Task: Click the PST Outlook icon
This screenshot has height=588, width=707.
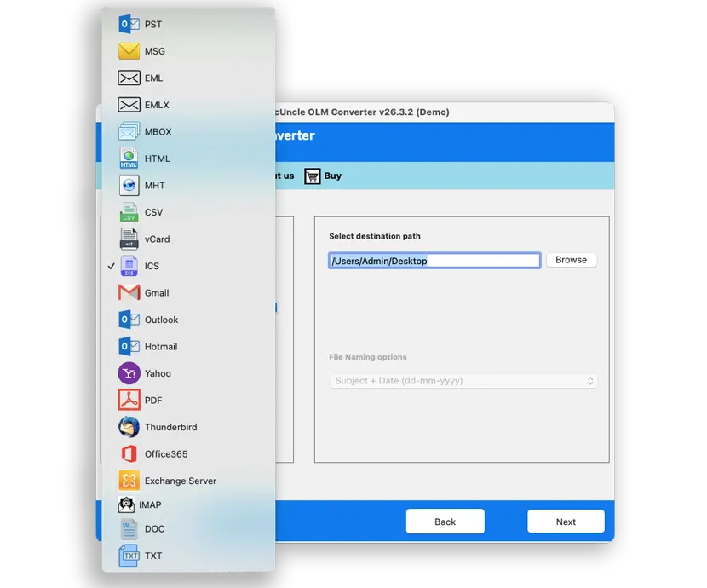Action: pyautogui.click(x=129, y=24)
